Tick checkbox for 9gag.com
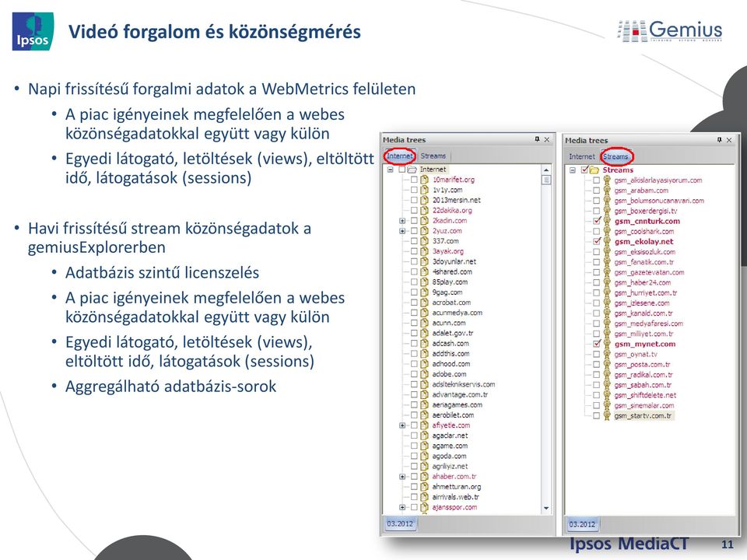Viewport: 747px width, 560px height. [x=414, y=292]
